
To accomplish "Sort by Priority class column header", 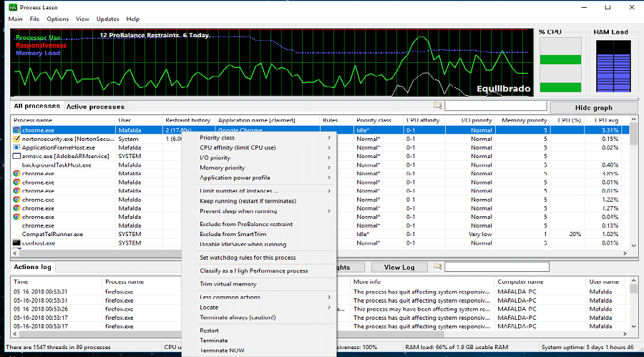I will (378, 120).
